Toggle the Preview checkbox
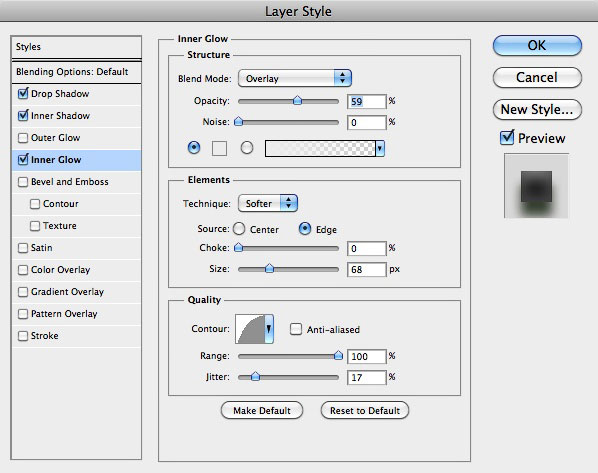598x473 pixels. [507, 137]
